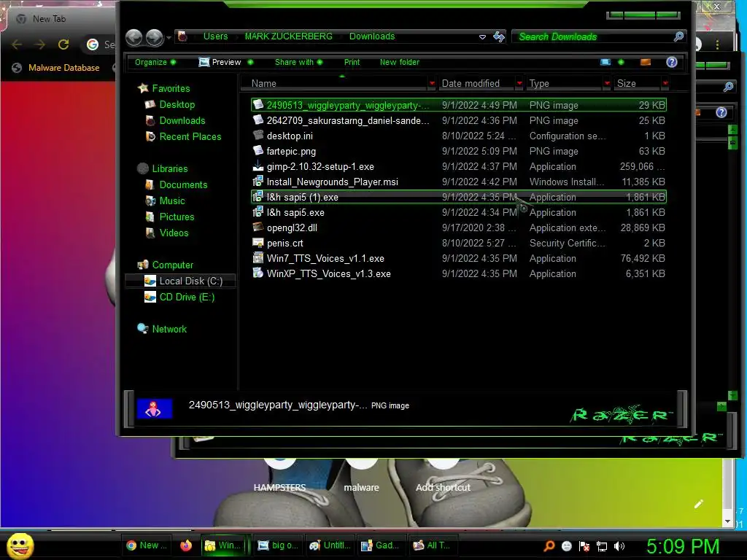747x560 pixels.
Task: Select Favorites in the navigation pane
Action: click(x=164, y=88)
